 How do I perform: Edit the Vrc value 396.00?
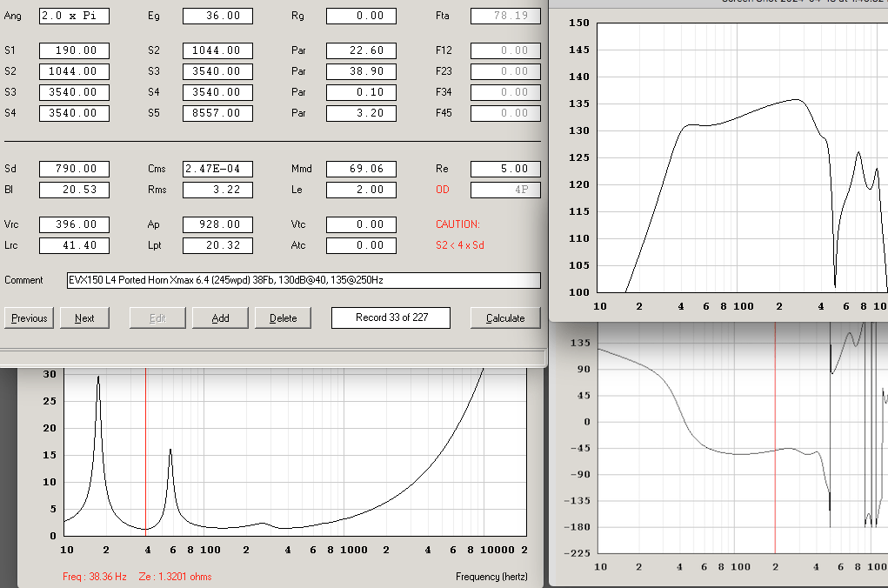pyautogui.click(x=74, y=225)
